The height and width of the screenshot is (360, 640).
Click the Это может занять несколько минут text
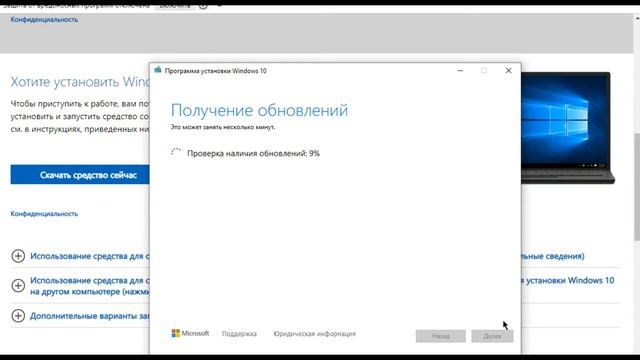(223, 127)
